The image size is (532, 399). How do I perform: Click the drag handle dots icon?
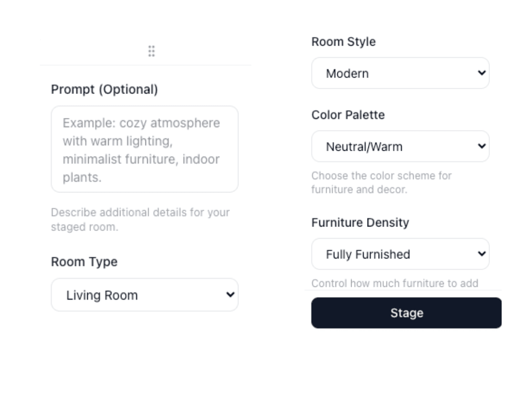[151, 51]
